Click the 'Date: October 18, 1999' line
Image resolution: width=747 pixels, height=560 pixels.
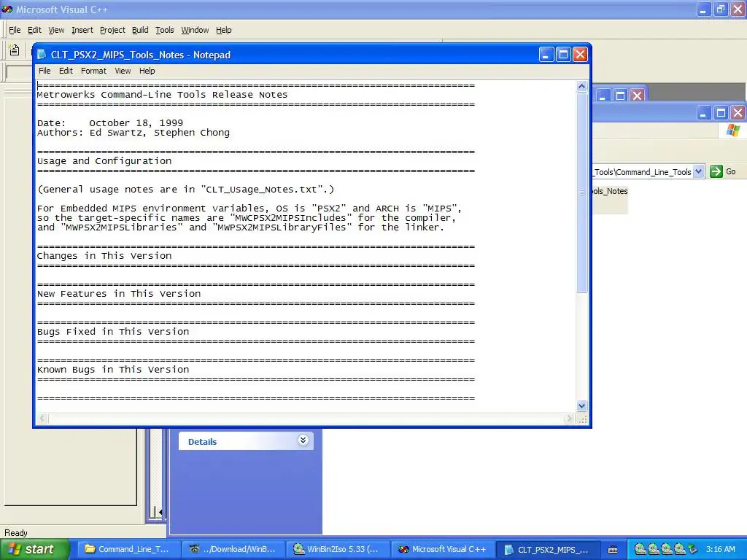(x=110, y=122)
